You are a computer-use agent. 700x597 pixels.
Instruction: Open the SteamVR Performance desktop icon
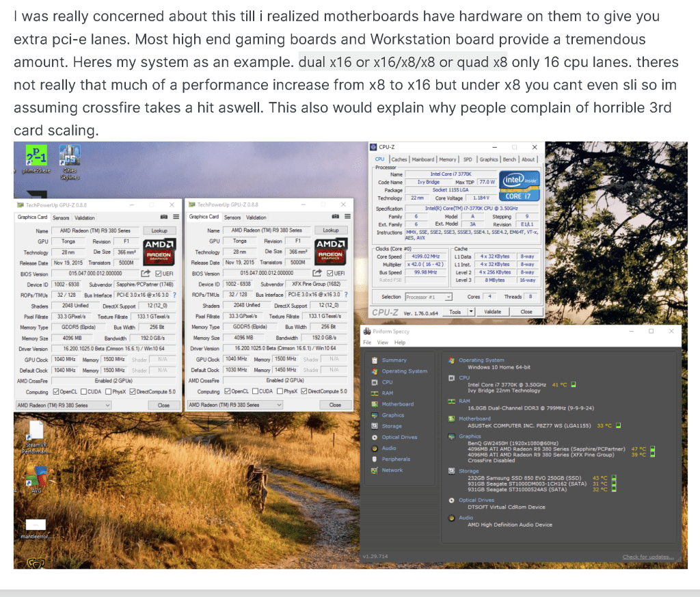36,438
